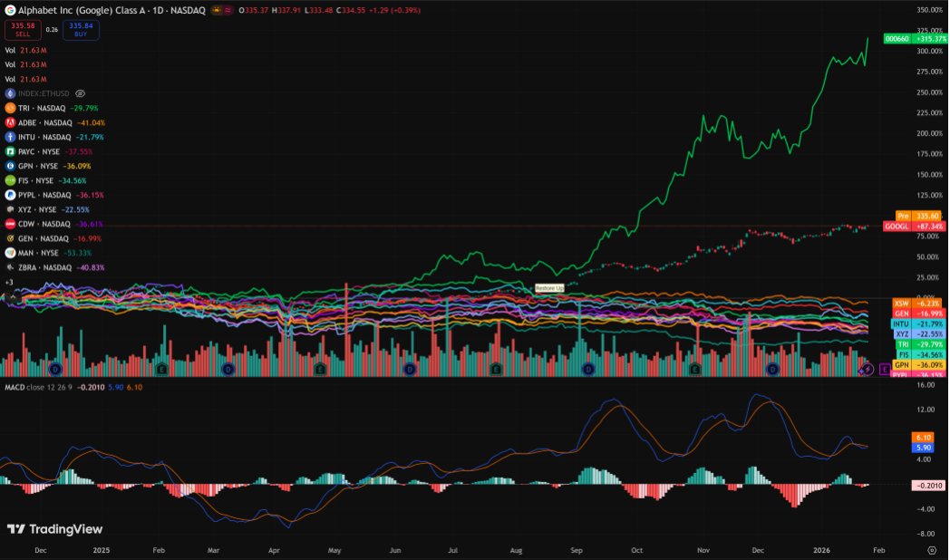The height and width of the screenshot is (560, 950).
Task: Click the purple E earnings marker at far right
Action: pos(885,369)
